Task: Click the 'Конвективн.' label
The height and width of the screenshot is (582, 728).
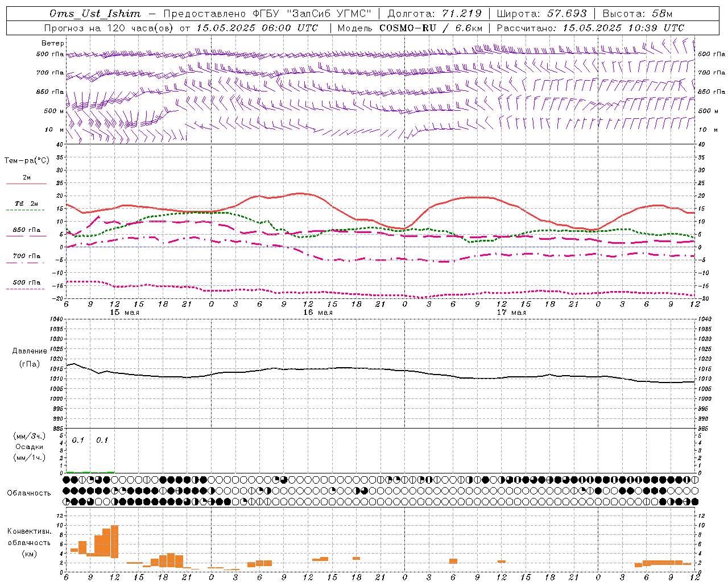Action: pos(29,531)
